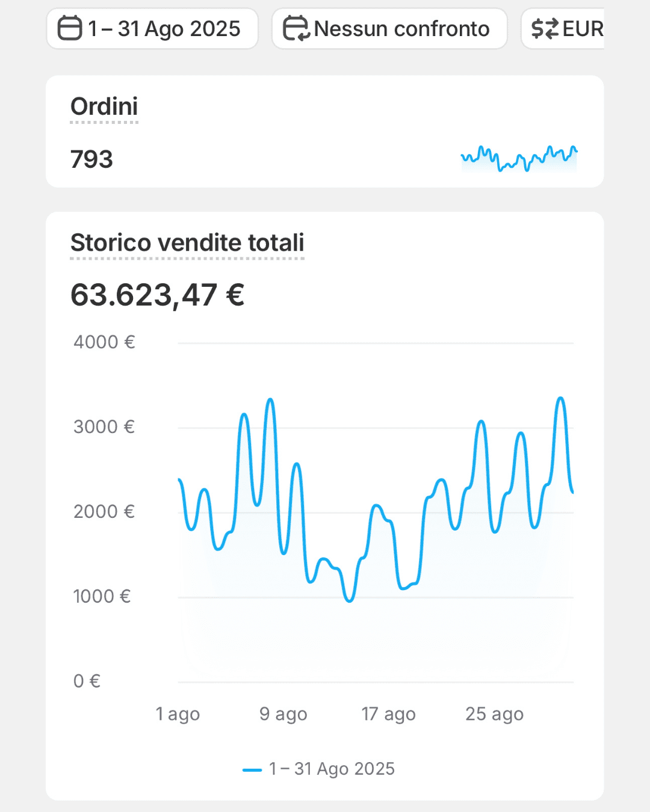Click the 793 orders value
The height and width of the screenshot is (812, 650).
91,159
